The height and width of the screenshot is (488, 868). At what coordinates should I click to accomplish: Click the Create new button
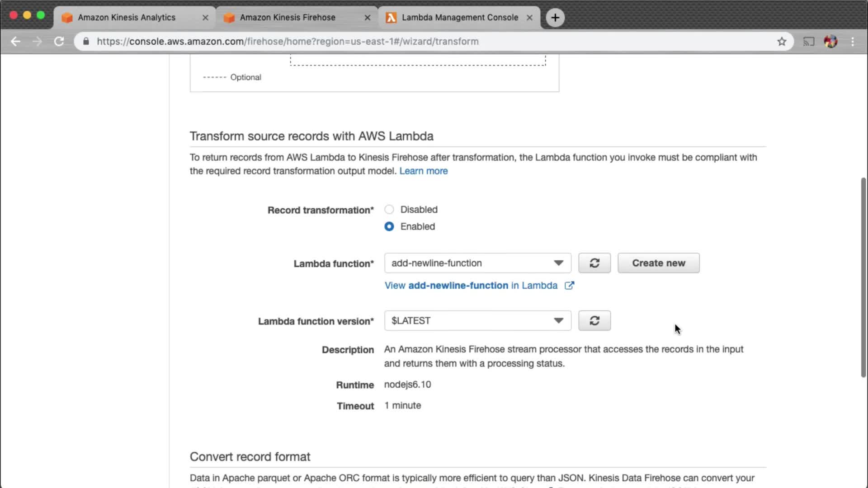[658, 263]
